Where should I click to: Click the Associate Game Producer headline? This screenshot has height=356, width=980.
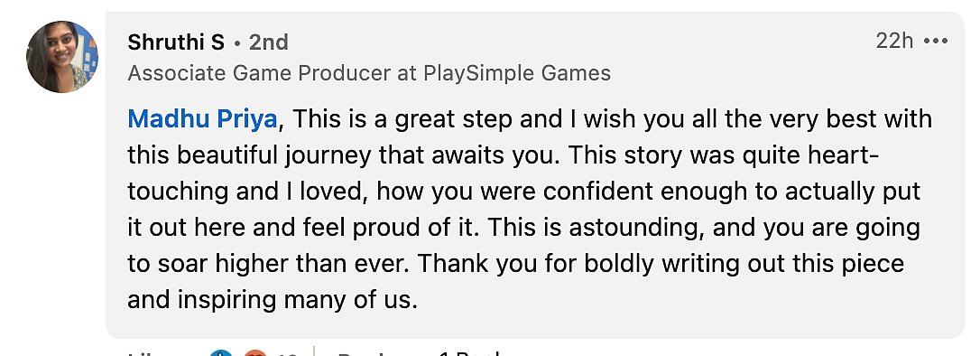pos(369,74)
